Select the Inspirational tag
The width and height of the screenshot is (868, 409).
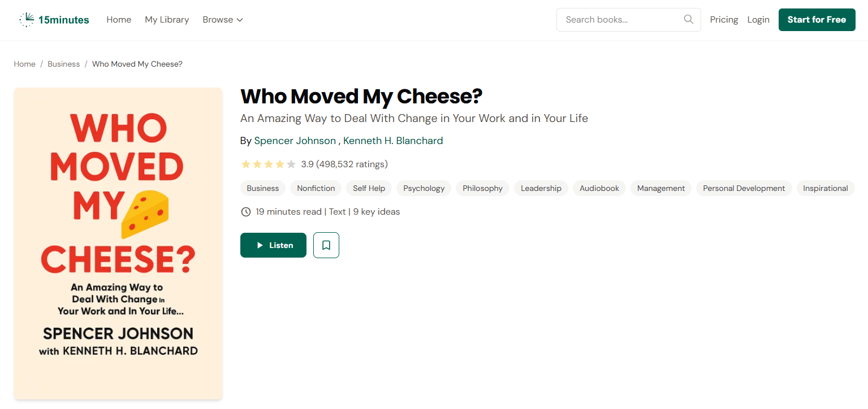pyautogui.click(x=826, y=188)
